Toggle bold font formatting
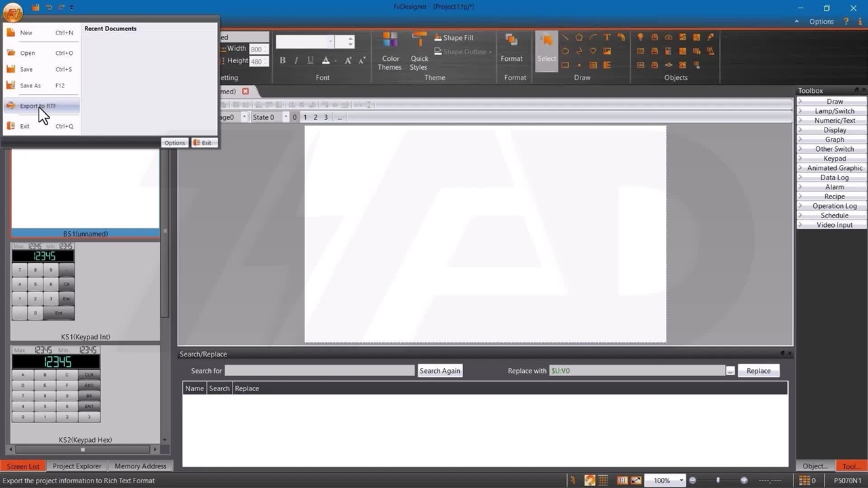Image resolution: width=868 pixels, height=488 pixels. click(283, 60)
